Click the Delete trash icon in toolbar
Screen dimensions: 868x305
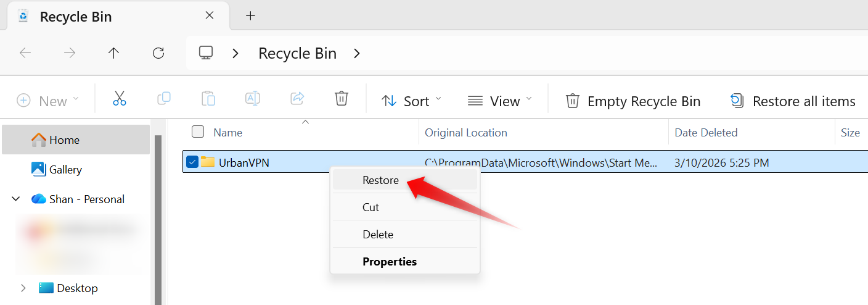pos(342,99)
